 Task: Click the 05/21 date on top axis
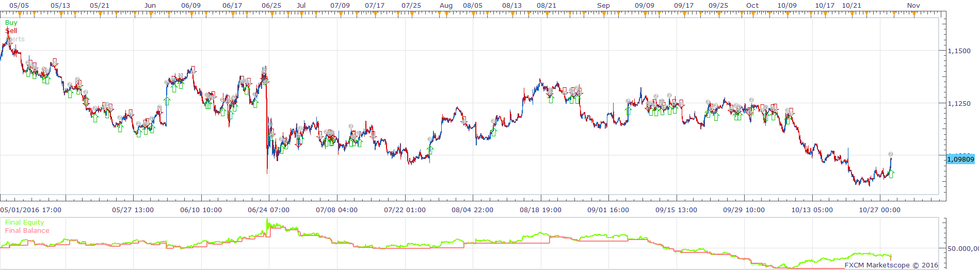pyautogui.click(x=100, y=6)
